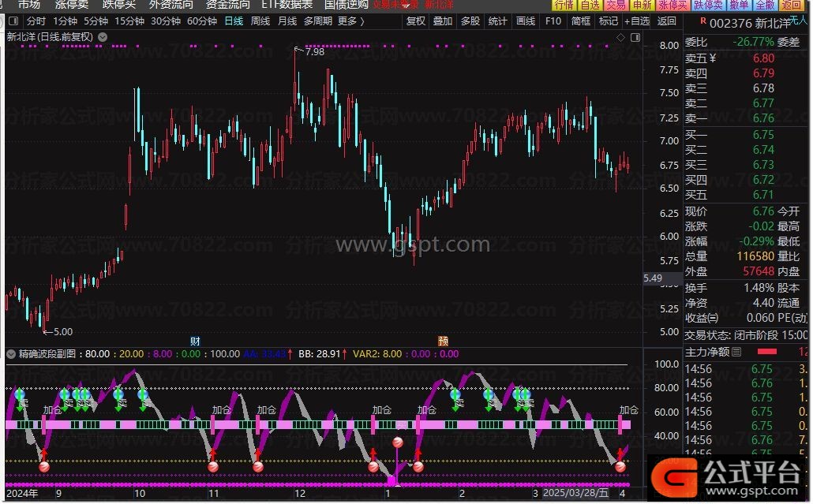Viewport: 813px width, 504px height.
Task: Click the 跌停卖 button
Action: coord(708,6)
